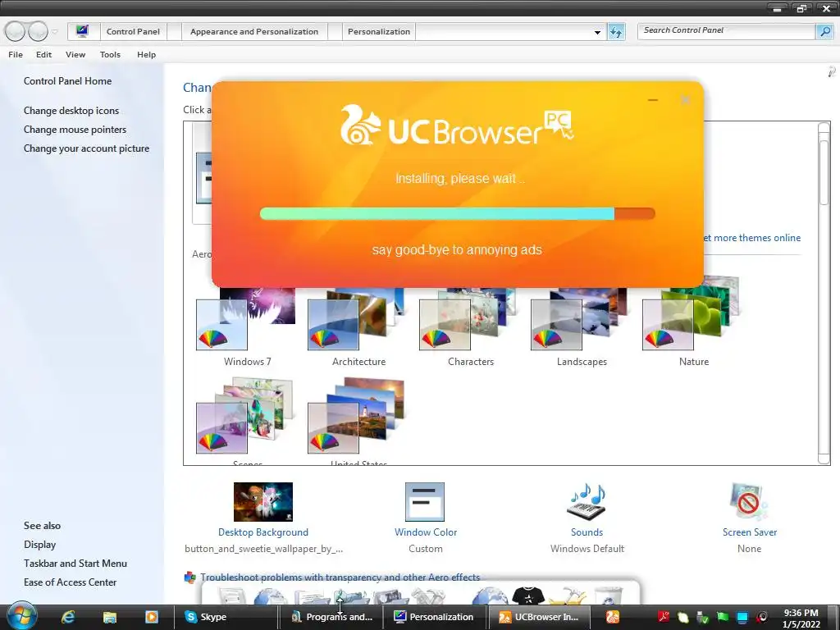This screenshot has width=840, height=630.
Task: Open the Display link under See also
Action: pyautogui.click(x=39, y=545)
